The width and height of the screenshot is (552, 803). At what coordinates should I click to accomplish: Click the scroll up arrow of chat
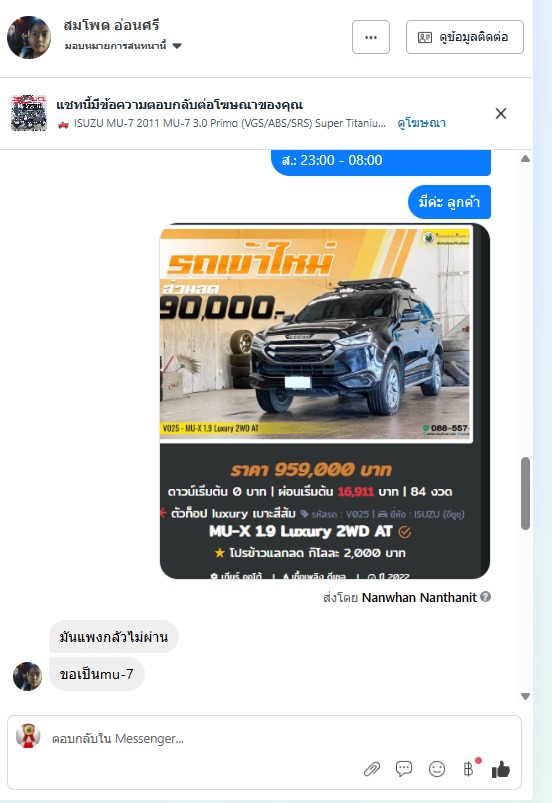point(525,159)
